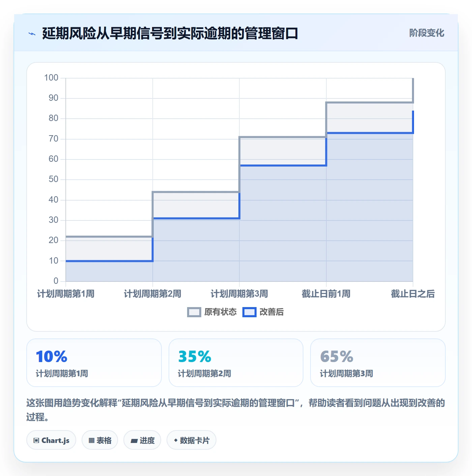Click the chart title 延期风险从早期信号到实际逾期的管理窗口
The width and height of the screenshot is (472, 476).
click(170, 34)
